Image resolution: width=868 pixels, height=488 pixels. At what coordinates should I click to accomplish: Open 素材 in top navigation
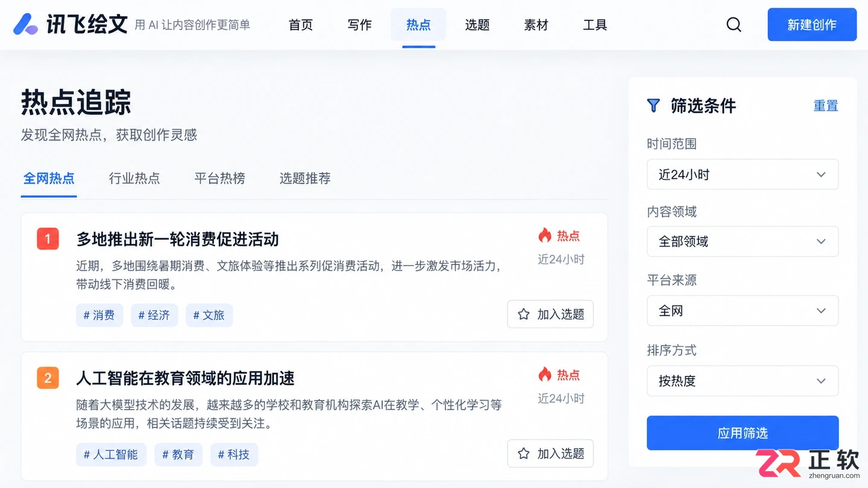coord(536,25)
